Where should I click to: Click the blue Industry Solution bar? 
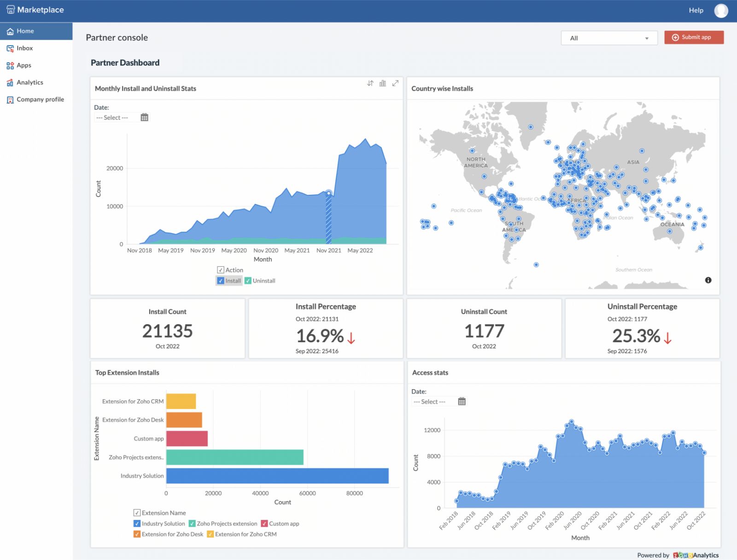pyautogui.click(x=277, y=476)
